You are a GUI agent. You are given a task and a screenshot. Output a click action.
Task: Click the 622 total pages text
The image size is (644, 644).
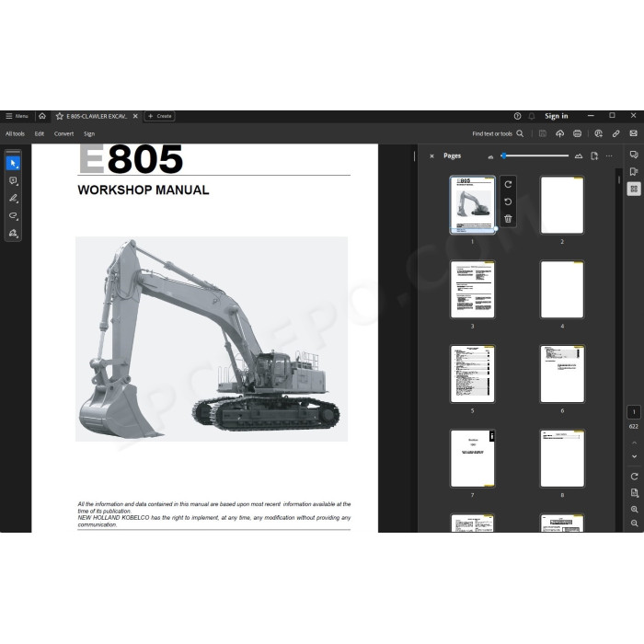tap(634, 426)
